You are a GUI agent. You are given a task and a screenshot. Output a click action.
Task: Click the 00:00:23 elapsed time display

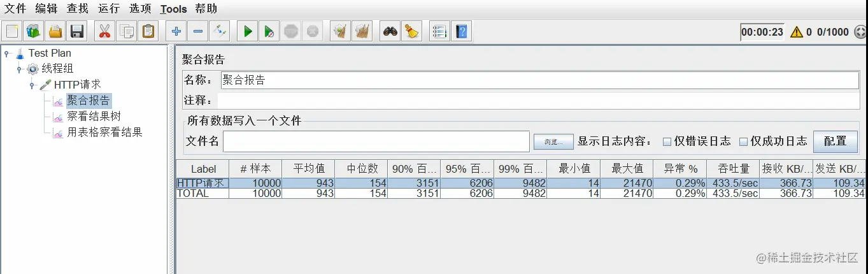point(762,32)
